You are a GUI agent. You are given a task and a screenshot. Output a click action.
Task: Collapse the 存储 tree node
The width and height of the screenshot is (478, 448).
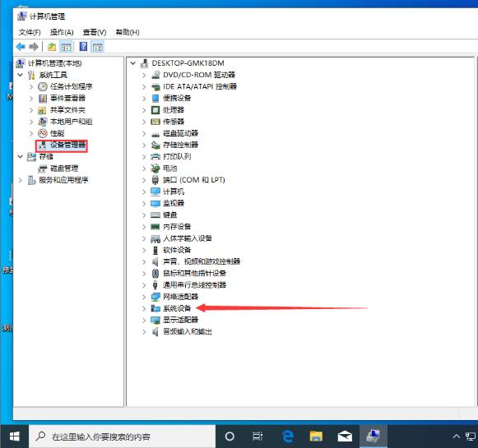click(x=20, y=156)
